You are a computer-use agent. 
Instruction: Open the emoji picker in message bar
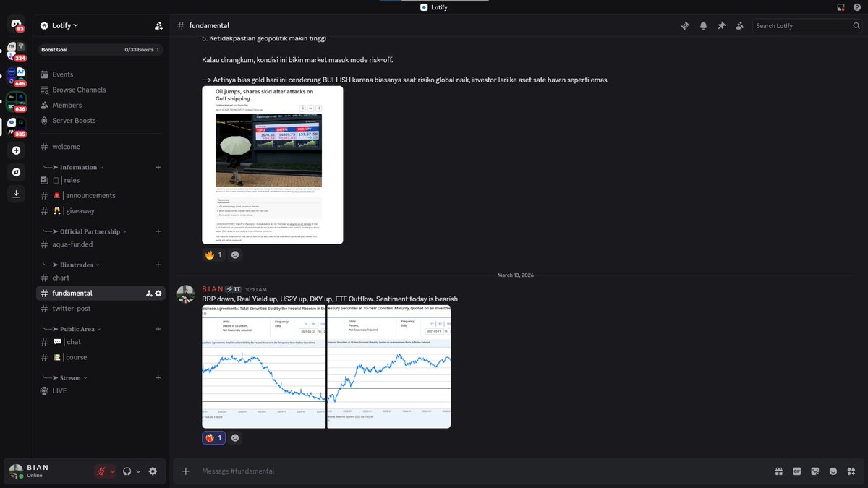click(833, 471)
